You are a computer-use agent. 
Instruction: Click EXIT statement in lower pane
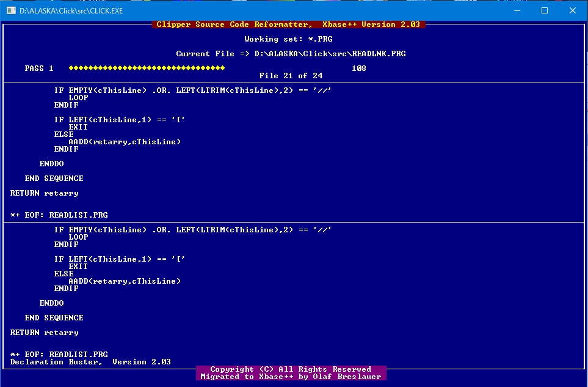pyautogui.click(x=78, y=267)
